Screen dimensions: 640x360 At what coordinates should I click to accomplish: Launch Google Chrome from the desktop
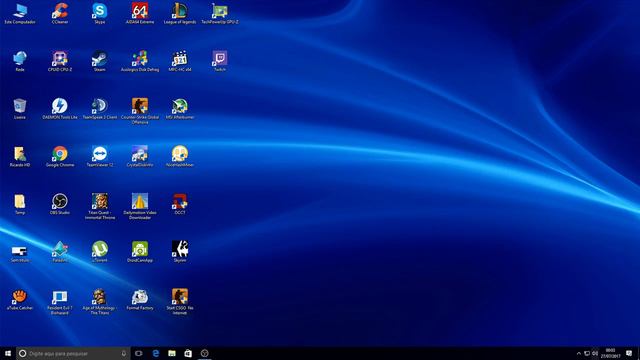[60, 157]
